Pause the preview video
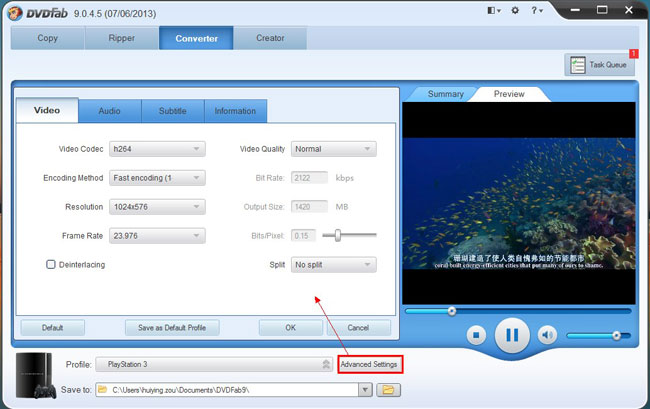 coord(512,335)
